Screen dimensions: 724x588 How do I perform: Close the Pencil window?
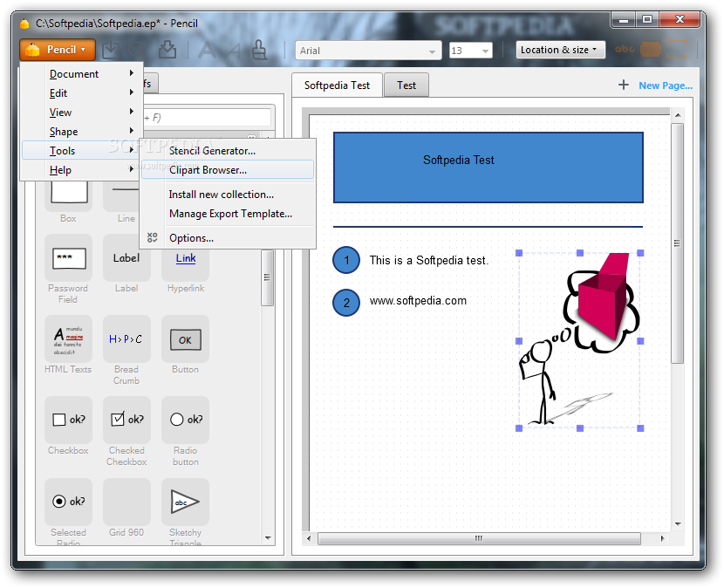[x=680, y=19]
